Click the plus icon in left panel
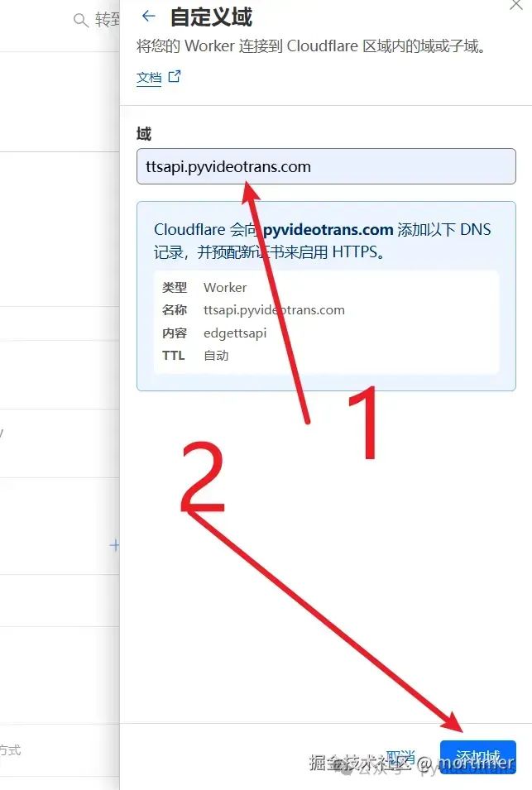This screenshot has height=790, width=532. coord(114,545)
